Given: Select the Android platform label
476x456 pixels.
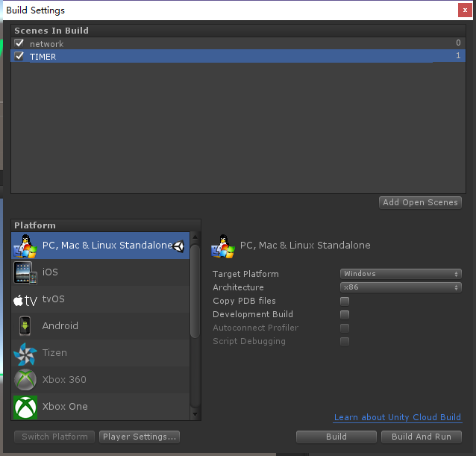Looking at the screenshot, I should click(x=60, y=325).
